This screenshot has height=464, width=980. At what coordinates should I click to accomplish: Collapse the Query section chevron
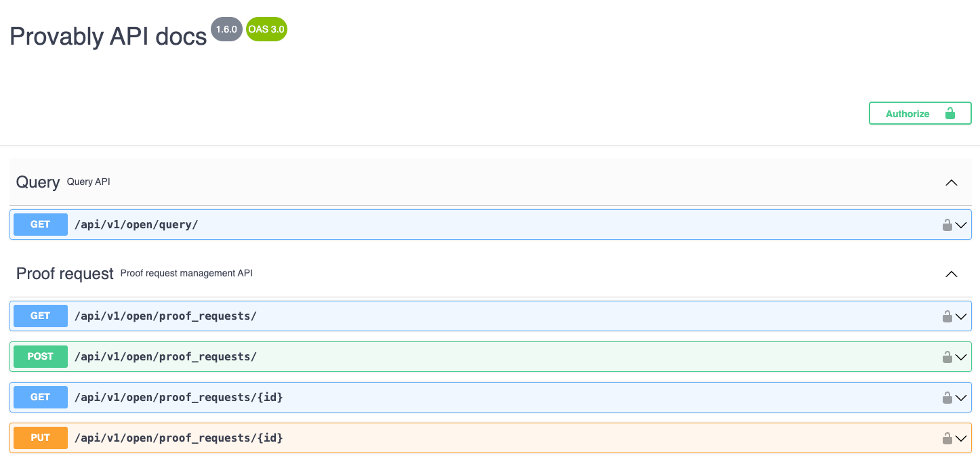point(951,182)
